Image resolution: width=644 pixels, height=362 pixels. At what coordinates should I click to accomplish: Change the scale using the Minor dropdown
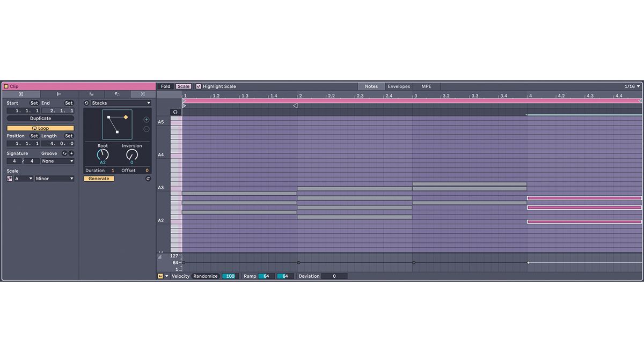(55, 178)
